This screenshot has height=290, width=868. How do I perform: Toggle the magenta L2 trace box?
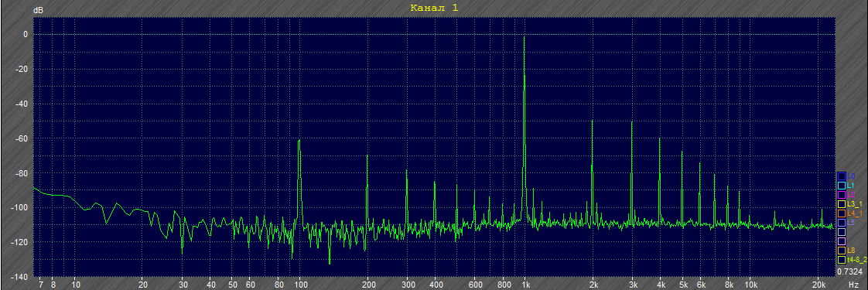coord(842,194)
